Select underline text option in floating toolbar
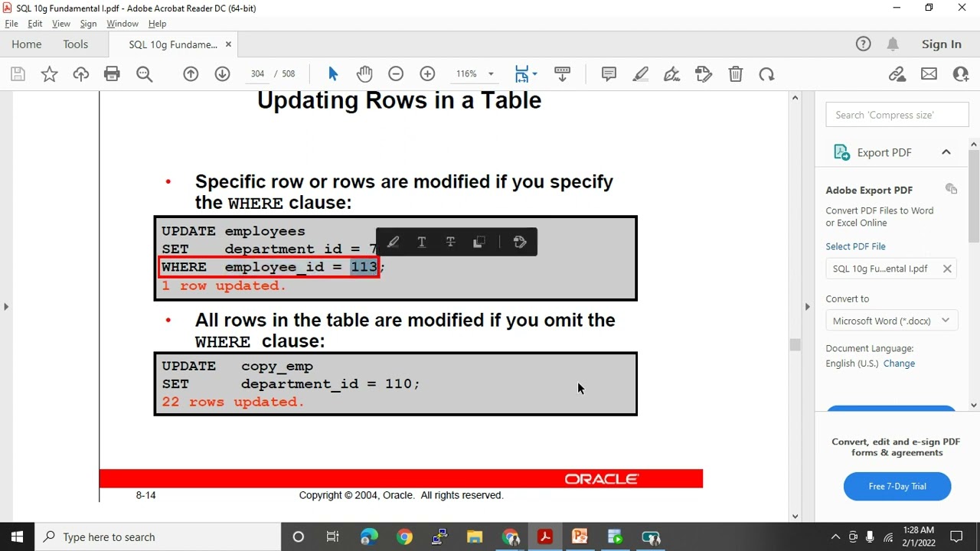 tap(422, 243)
